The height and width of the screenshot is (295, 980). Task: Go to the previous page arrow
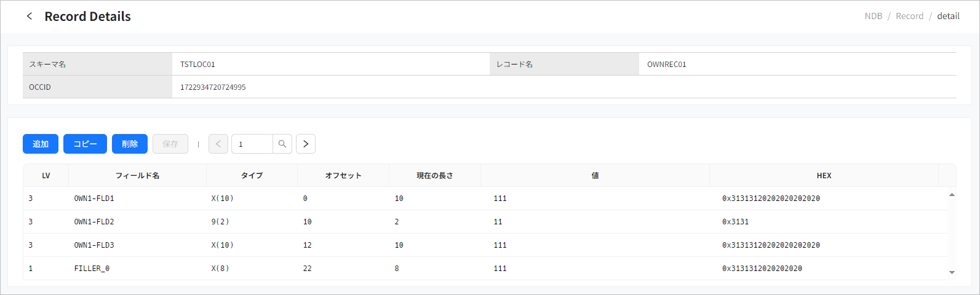point(218,144)
